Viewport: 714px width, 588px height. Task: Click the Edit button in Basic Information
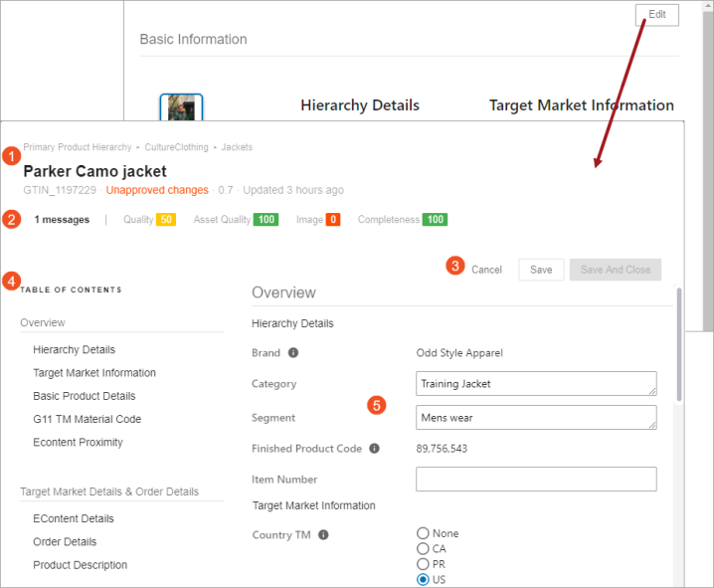[657, 15]
